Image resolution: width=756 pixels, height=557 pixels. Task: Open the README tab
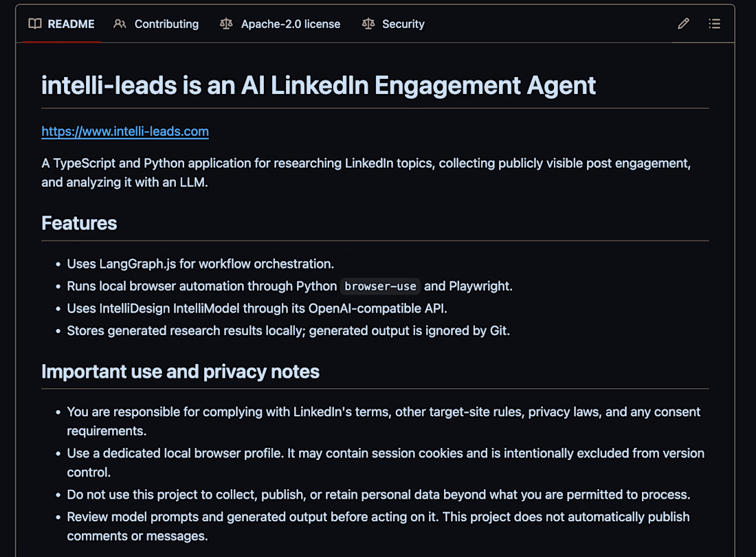point(62,23)
